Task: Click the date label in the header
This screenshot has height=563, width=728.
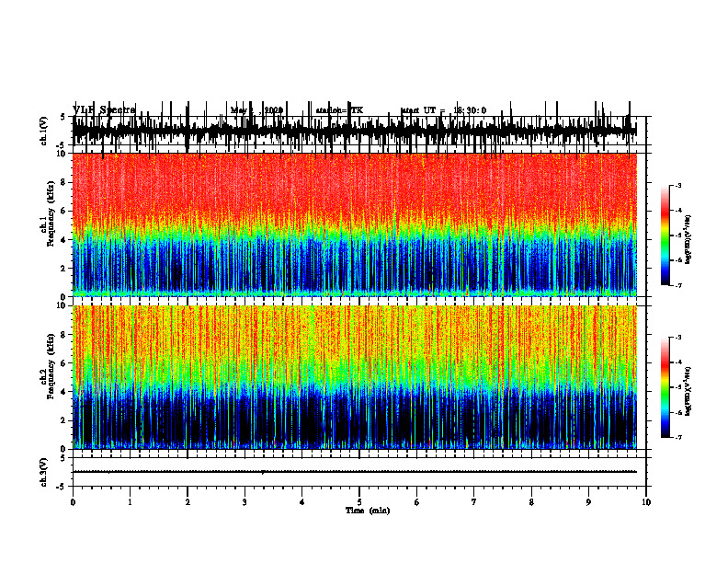Action: coord(256,110)
